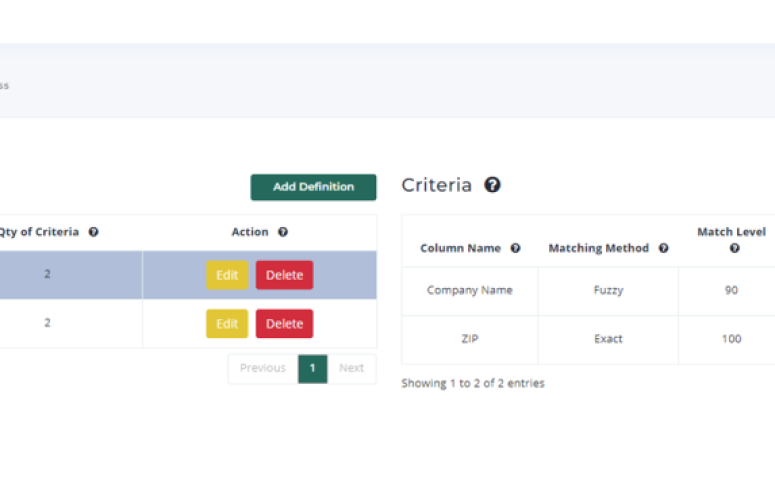Click the Column Name help icon
The height and width of the screenshot is (480, 775).
[516, 248]
